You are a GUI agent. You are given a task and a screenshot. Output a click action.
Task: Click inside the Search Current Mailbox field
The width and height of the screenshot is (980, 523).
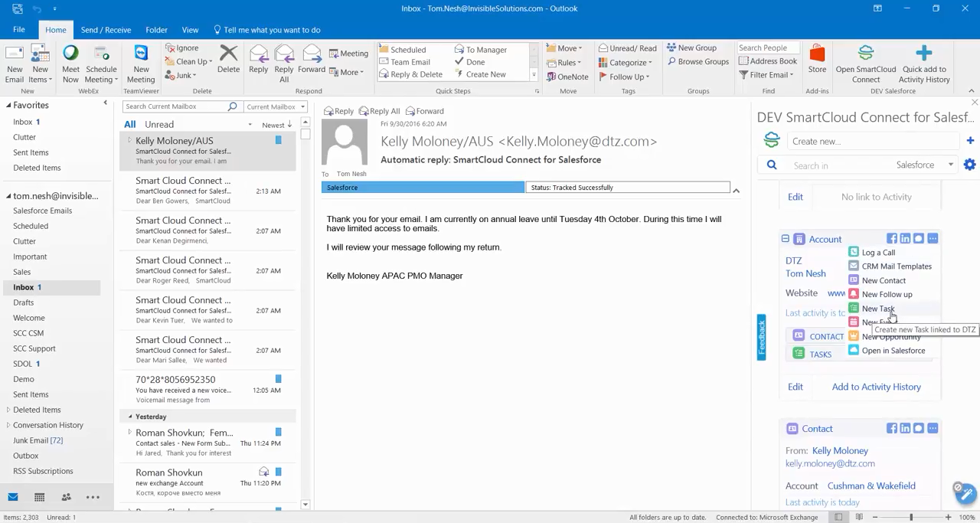176,106
